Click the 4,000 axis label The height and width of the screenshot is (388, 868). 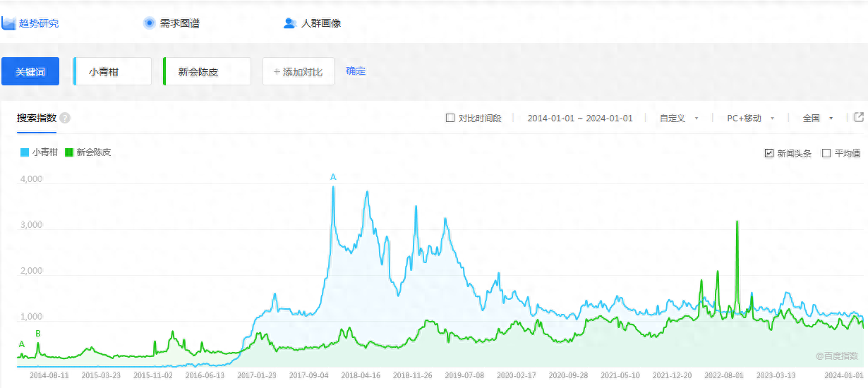[31, 179]
